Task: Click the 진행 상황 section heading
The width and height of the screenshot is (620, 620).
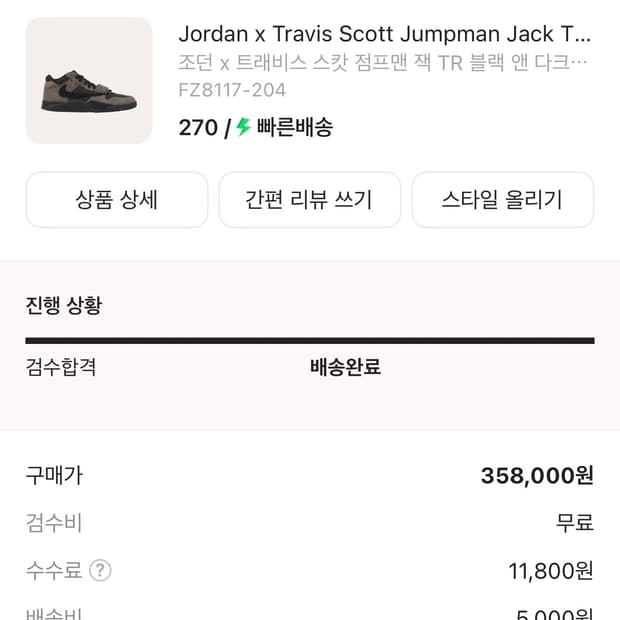Action: (x=63, y=306)
